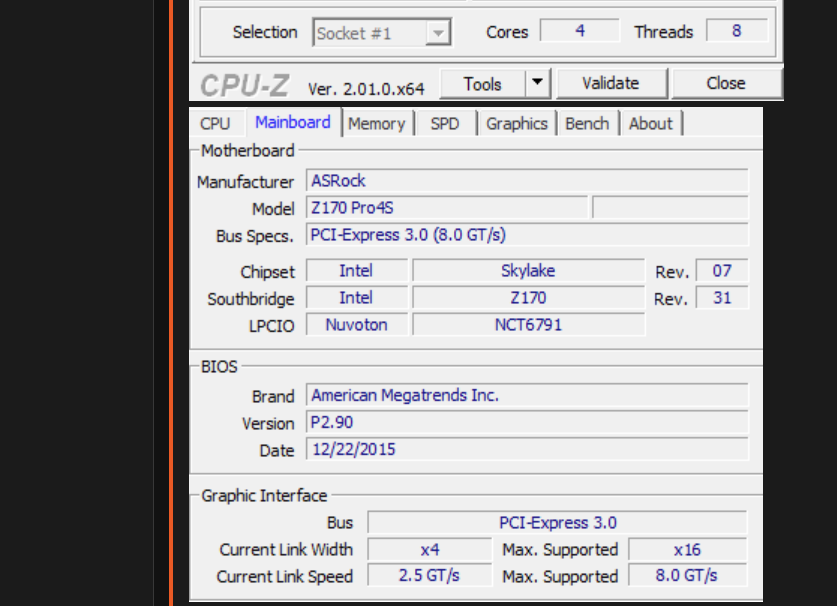Select the American Megatrends Inc. BIOS brand
Viewport: 837px width, 606px height.
click(x=527, y=395)
